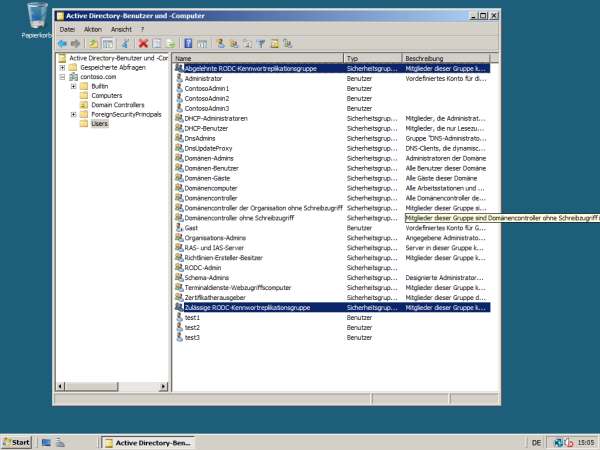The height and width of the screenshot is (450, 600).
Task: Click the tree pane right scroll arrow
Action: point(163,386)
